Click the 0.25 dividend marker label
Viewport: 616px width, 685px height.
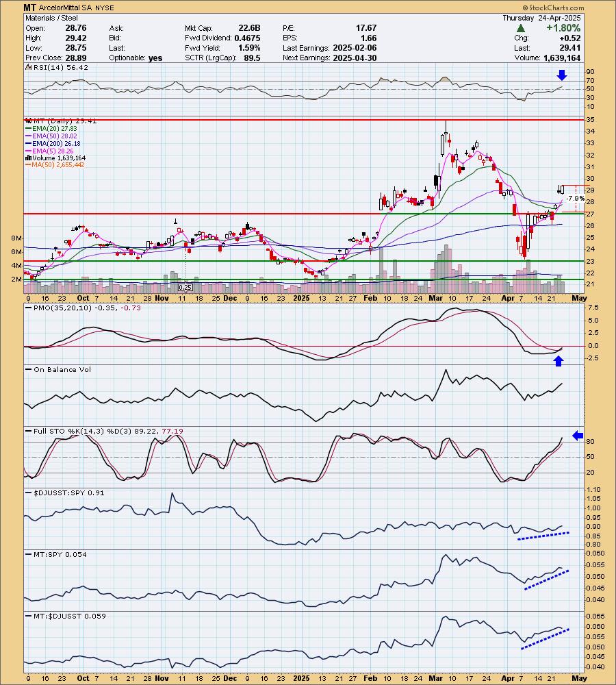click(x=185, y=288)
